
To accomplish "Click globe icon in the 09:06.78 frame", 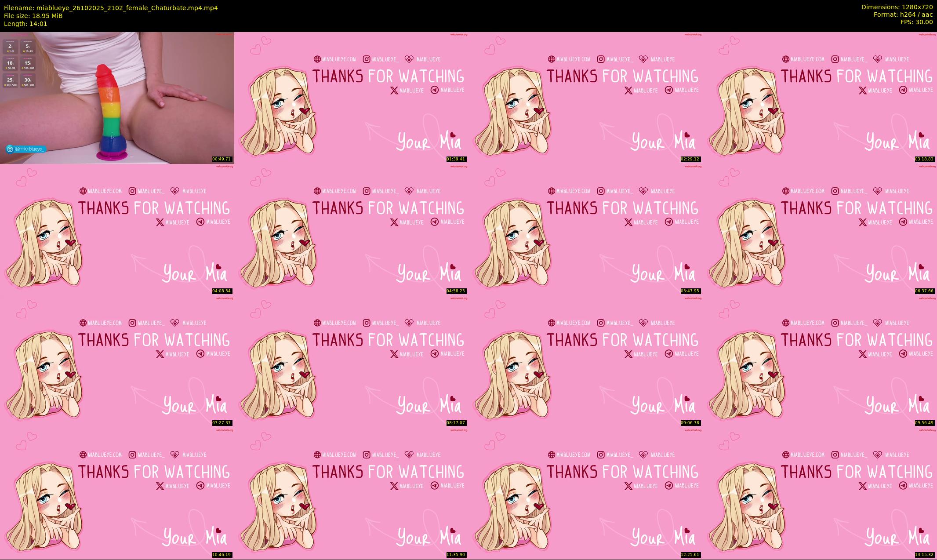I will pyautogui.click(x=551, y=323).
